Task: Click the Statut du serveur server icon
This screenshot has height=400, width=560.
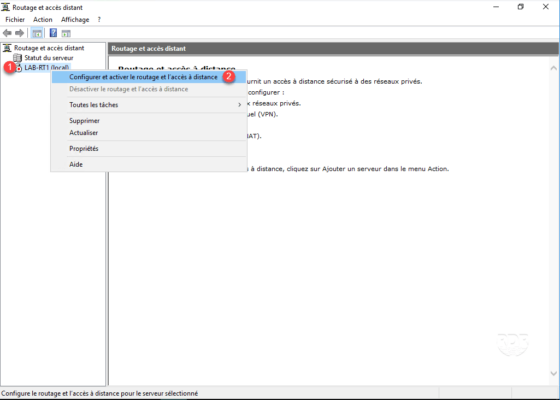Action: (x=18, y=58)
